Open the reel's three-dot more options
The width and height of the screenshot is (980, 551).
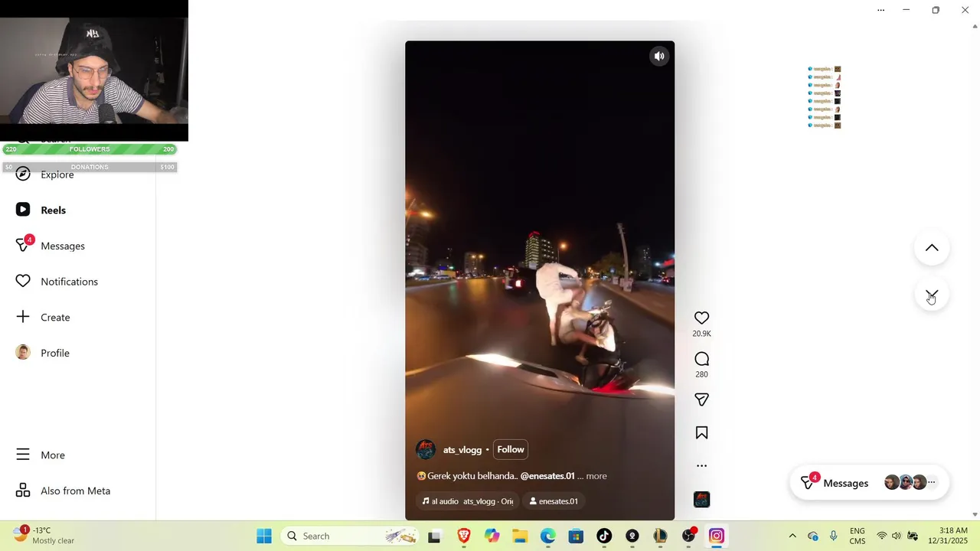coord(701,465)
